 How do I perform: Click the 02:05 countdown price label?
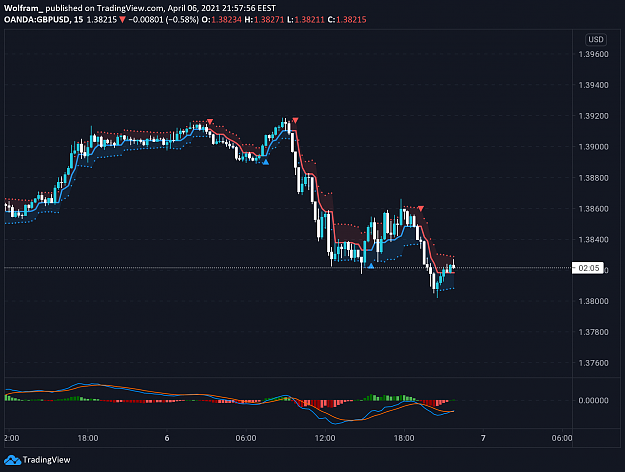click(x=588, y=268)
